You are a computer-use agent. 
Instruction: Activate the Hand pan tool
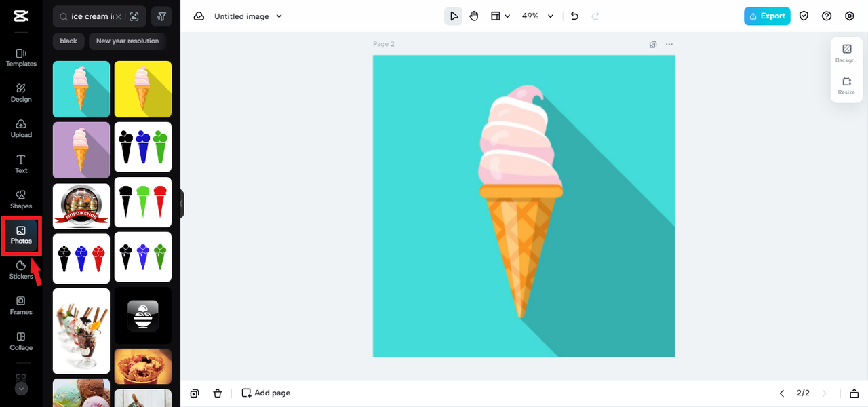474,16
